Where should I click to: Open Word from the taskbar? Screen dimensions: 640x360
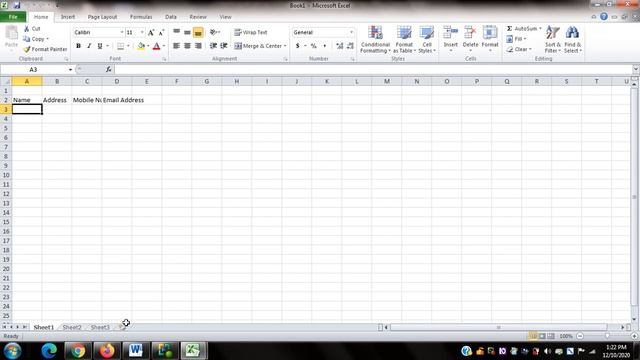136,350
